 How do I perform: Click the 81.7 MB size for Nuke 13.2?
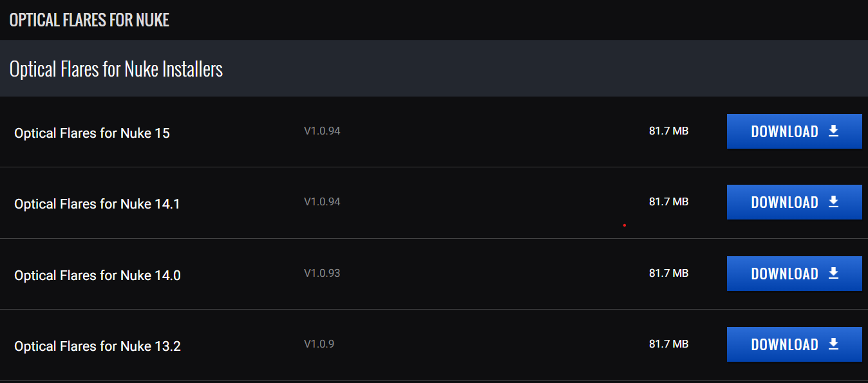[668, 344]
